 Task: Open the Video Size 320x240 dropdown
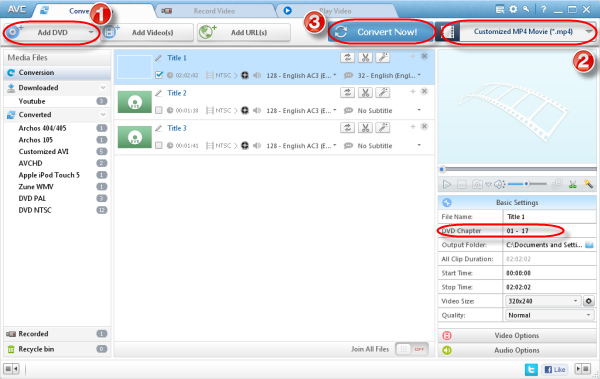point(543,301)
